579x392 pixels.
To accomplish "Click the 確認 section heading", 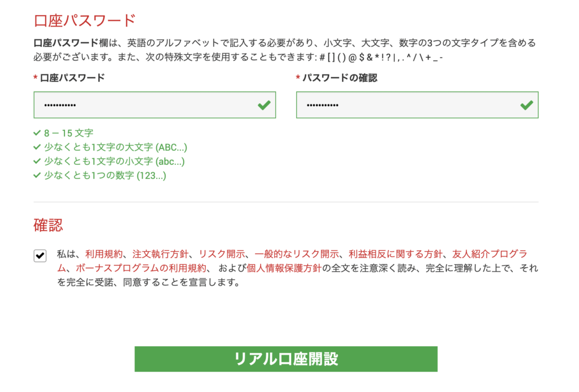I will (x=49, y=225).
